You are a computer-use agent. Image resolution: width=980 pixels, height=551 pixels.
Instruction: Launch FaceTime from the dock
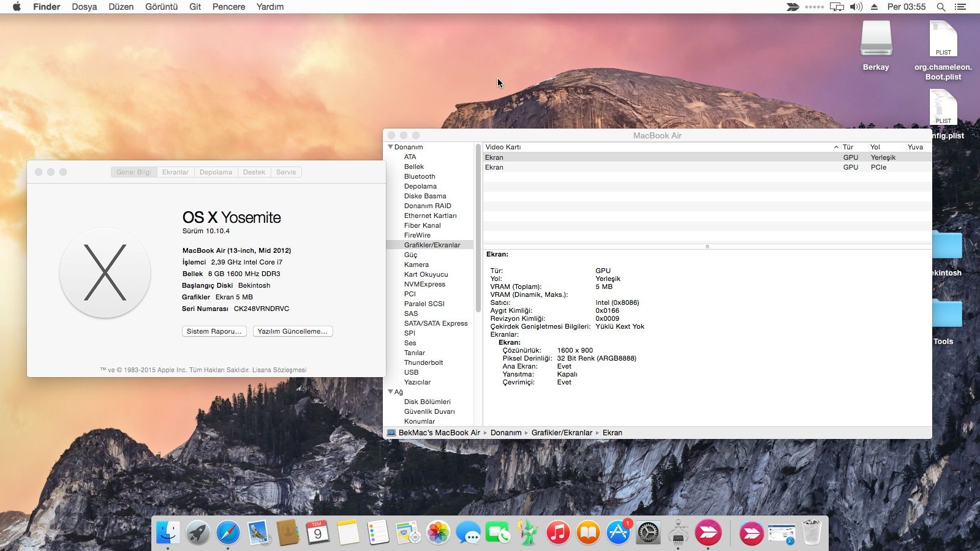click(498, 533)
